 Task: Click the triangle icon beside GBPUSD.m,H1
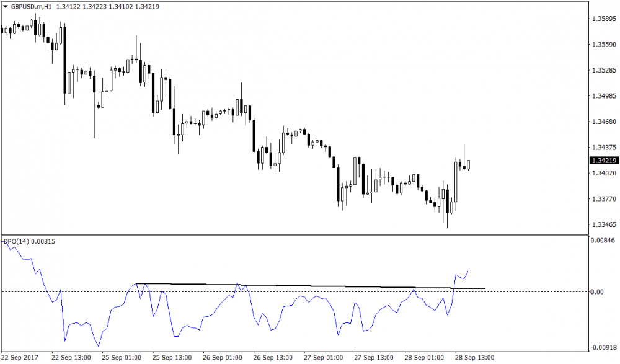coord(6,7)
